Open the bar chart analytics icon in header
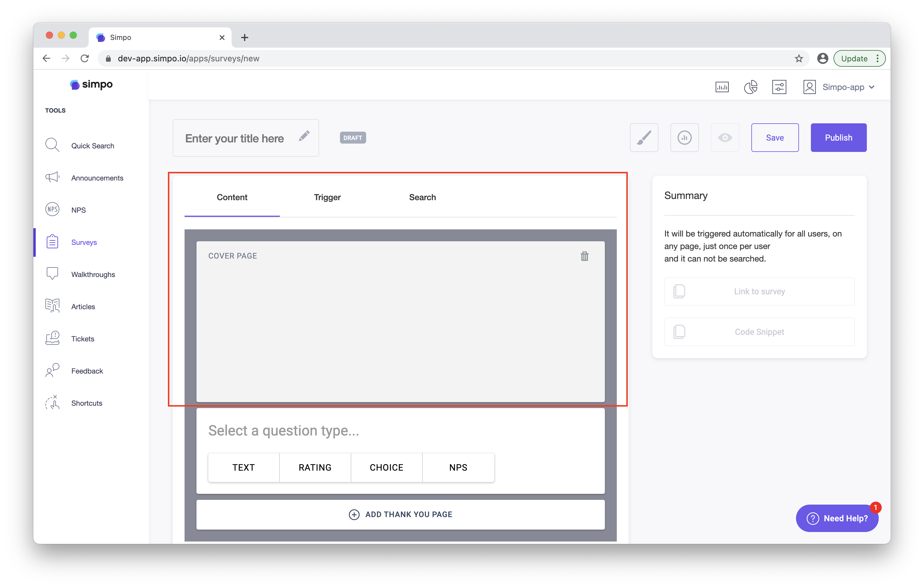Viewport: 924px width, 588px height. pos(722,87)
